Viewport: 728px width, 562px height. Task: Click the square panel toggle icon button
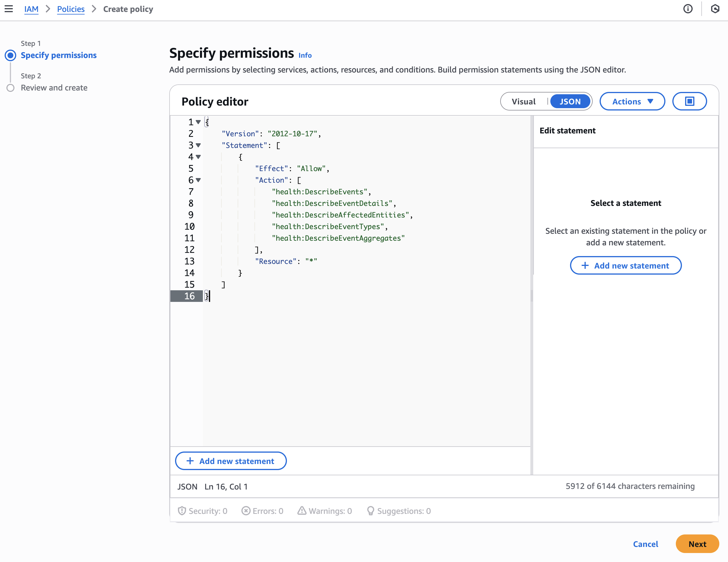pyautogui.click(x=689, y=101)
